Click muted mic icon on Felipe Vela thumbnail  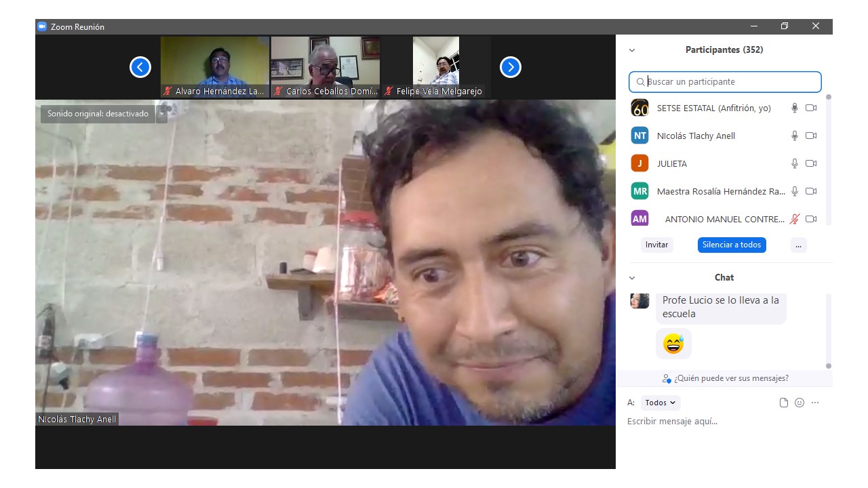pyautogui.click(x=389, y=91)
